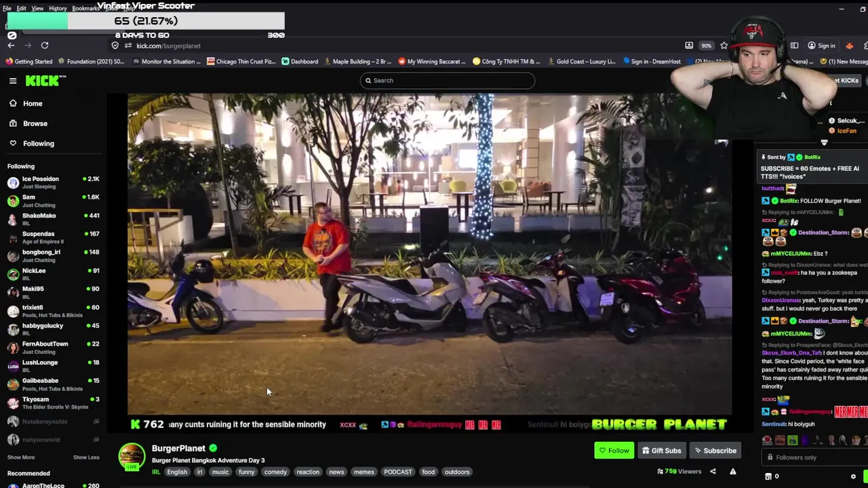The image size is (868, 488).
Task: Open Following in the Kick sidebar
Action: (x=38, y=144)
